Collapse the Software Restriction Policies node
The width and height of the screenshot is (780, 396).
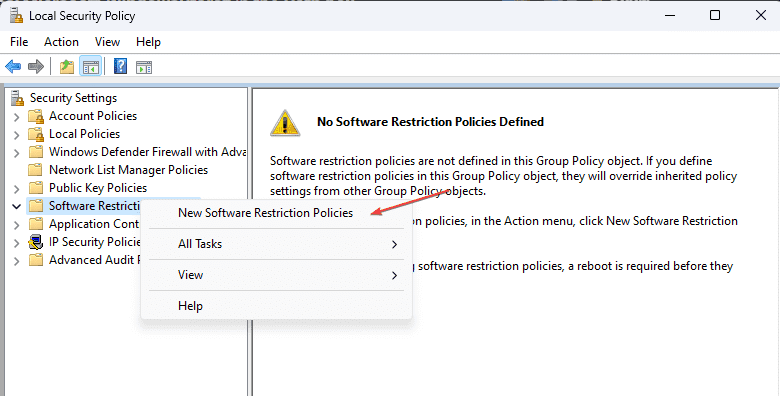(x=16, y=206)
